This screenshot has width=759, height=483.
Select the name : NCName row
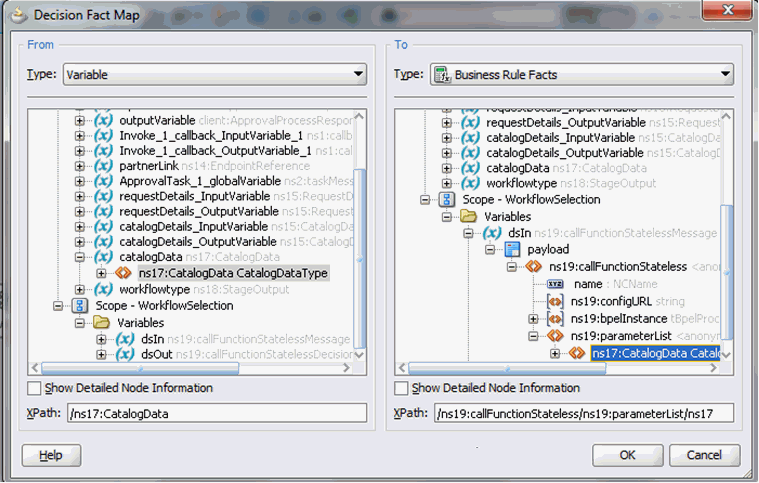(x=616, y=284)
